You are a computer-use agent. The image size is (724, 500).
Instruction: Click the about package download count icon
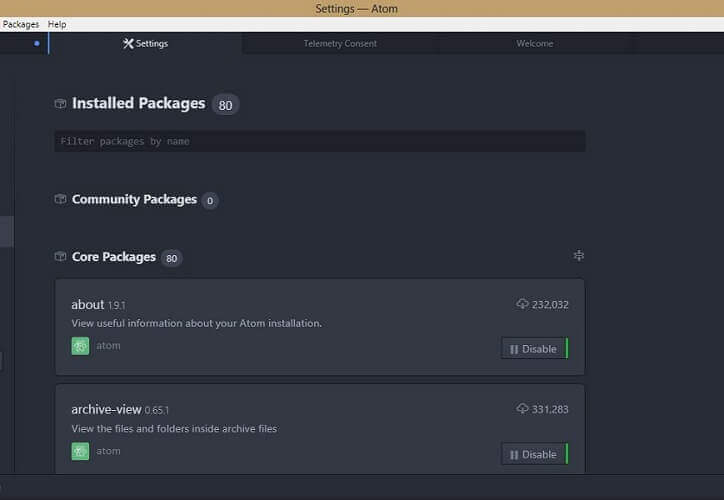522,304
